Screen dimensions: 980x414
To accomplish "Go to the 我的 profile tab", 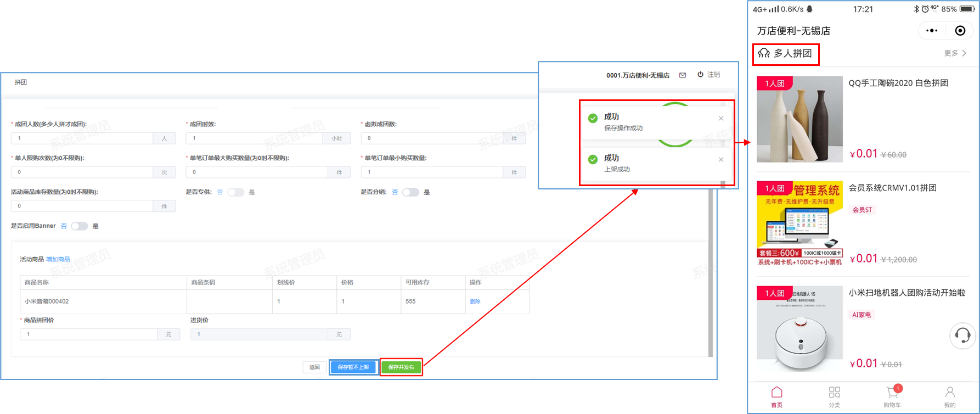I will 950,397.
